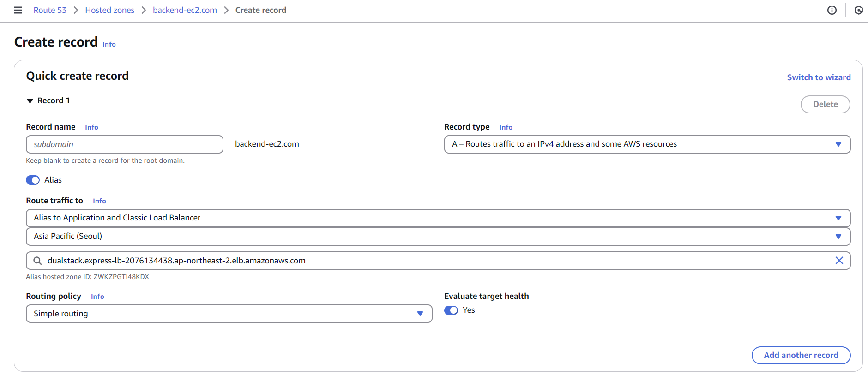Open the Alias to Application Load Balancer dropdown
This screenshot has width=868, height=375.
(x=438, y=218)
